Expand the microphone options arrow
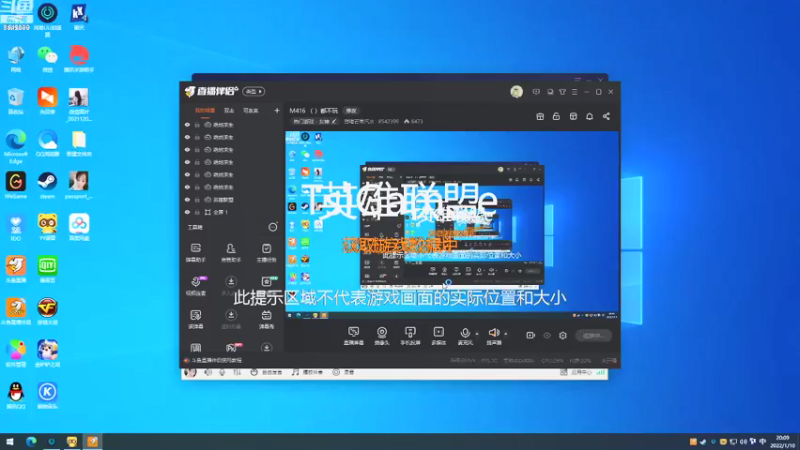 click(x=477, y=334)
